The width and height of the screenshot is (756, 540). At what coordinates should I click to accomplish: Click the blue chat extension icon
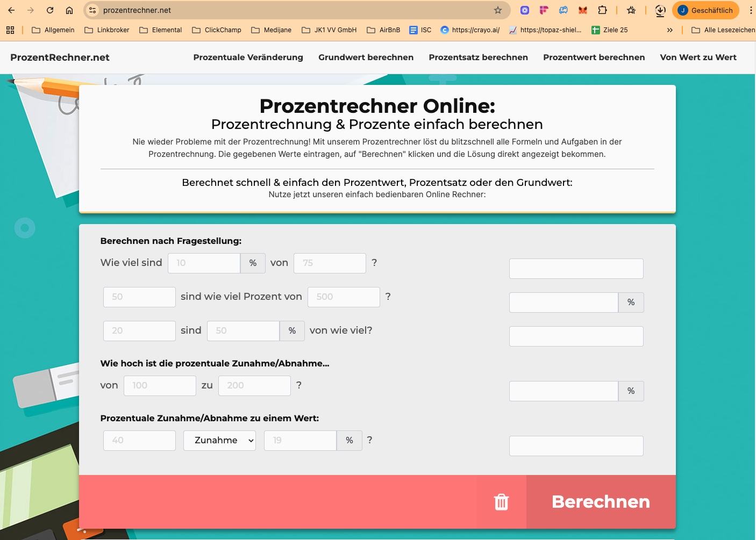pos(563,10)
